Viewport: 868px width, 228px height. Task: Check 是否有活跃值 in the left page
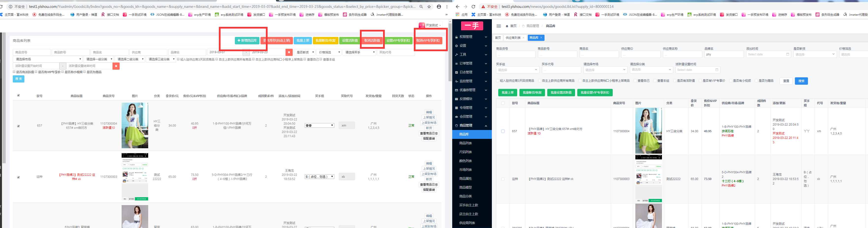[14, 72]
